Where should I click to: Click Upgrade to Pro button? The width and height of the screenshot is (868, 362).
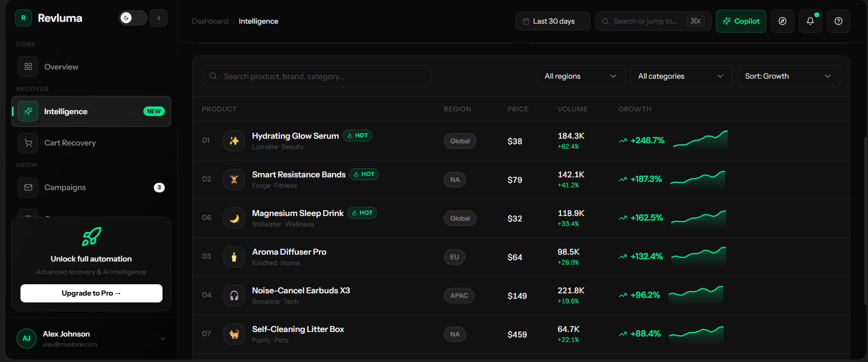click(x=91, y=293)
